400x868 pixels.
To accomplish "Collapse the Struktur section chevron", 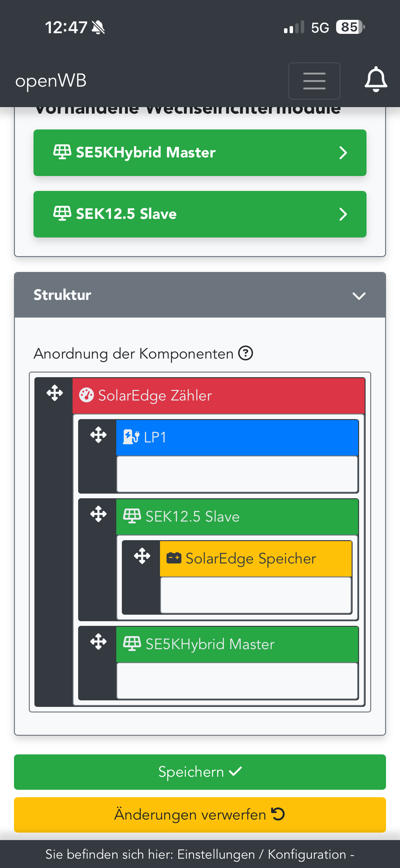I will pos(358,296).
